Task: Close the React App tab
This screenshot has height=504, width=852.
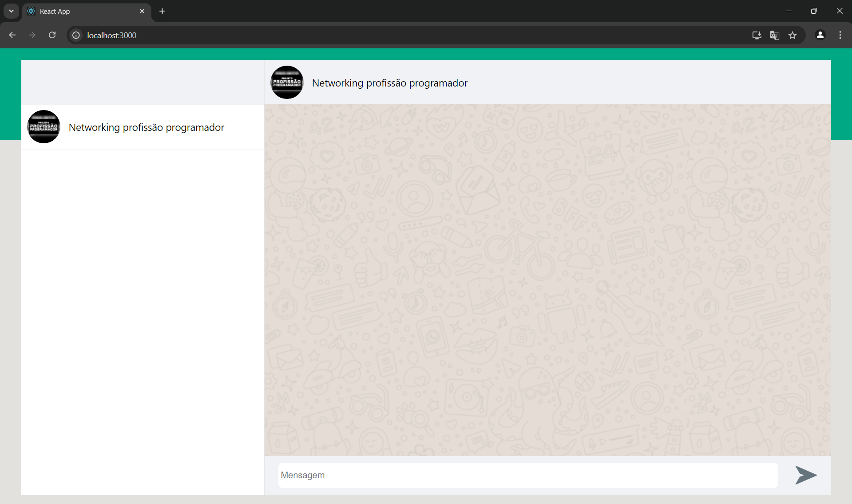Action: tap(142, 11)
